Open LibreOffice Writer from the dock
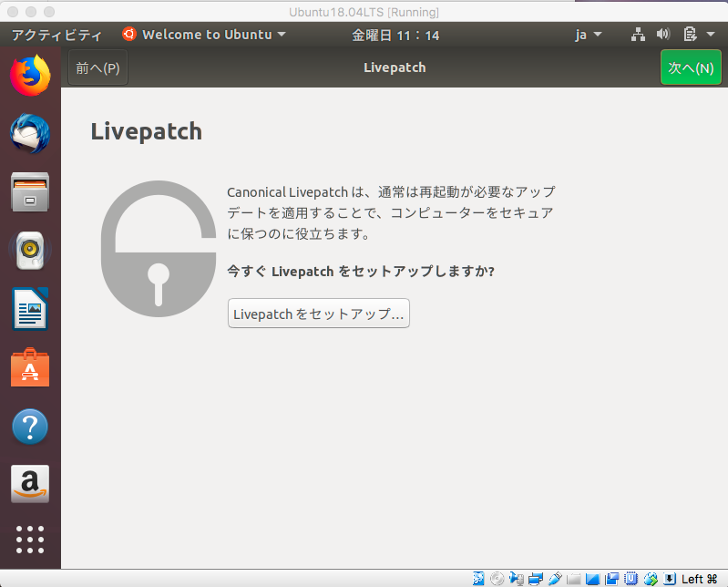728x587 pixels. click(x=30, y=309)
